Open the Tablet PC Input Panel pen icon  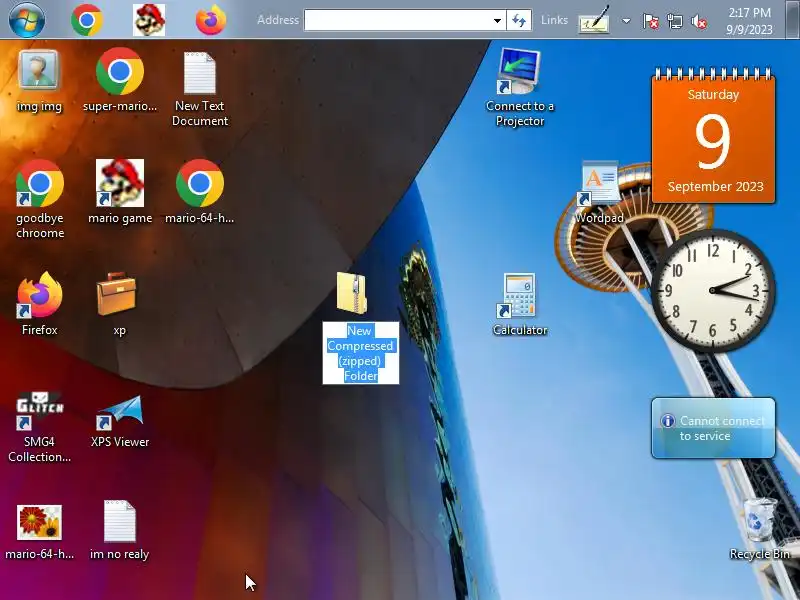coord(594,20)
